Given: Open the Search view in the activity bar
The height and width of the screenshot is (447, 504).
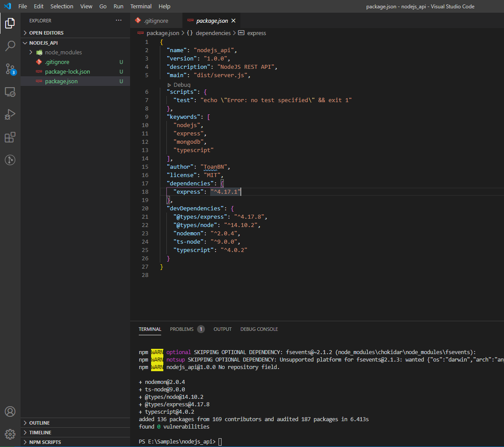Looking at the screenshot, I should 10,46.
